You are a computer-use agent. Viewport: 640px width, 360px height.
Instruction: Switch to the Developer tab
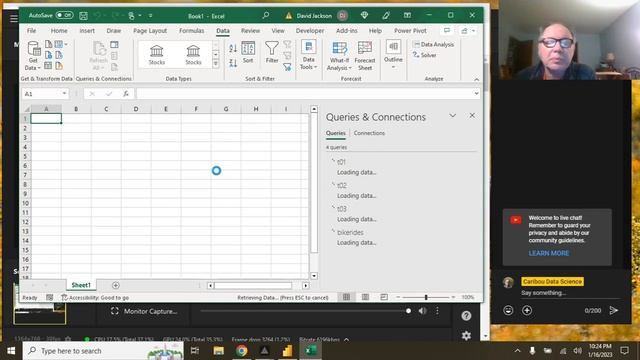coord(310,31)
